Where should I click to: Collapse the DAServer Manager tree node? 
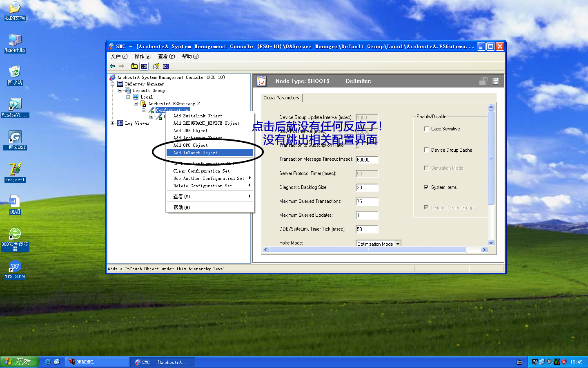click(x=113, y=84)
